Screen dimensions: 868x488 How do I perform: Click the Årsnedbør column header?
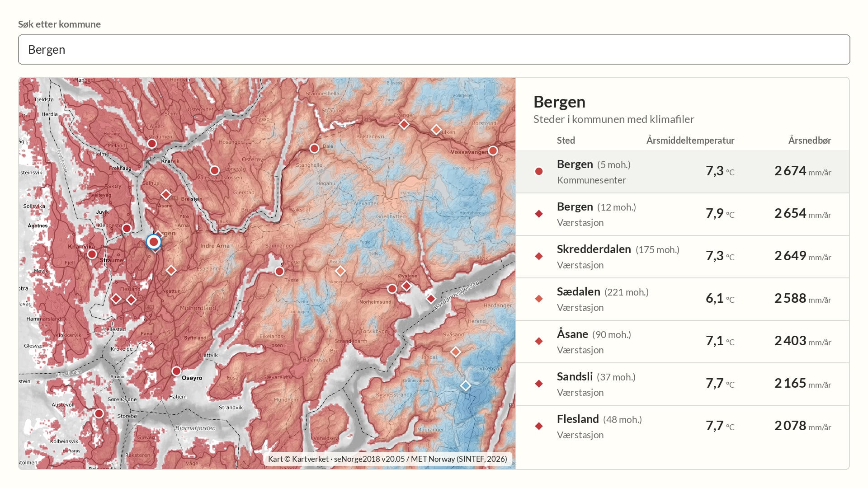tap(810, 141)
